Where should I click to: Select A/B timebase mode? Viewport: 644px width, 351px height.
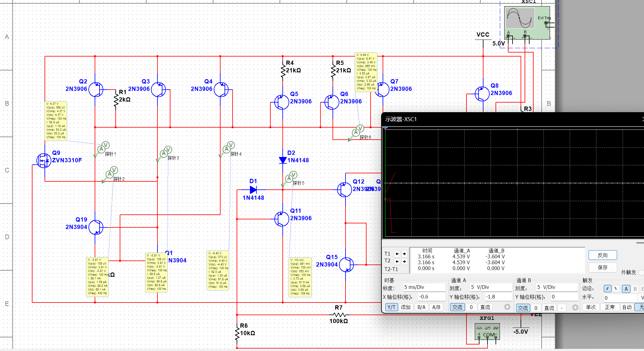(436, 307)
